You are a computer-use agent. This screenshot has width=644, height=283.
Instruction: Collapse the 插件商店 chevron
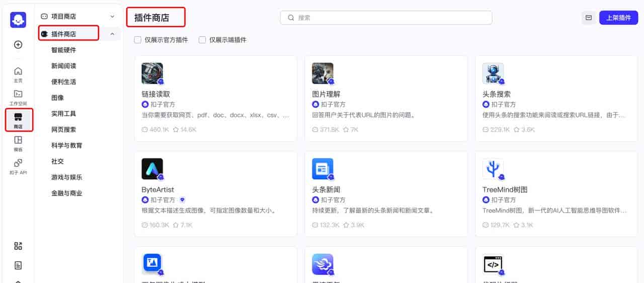point(112,34)
